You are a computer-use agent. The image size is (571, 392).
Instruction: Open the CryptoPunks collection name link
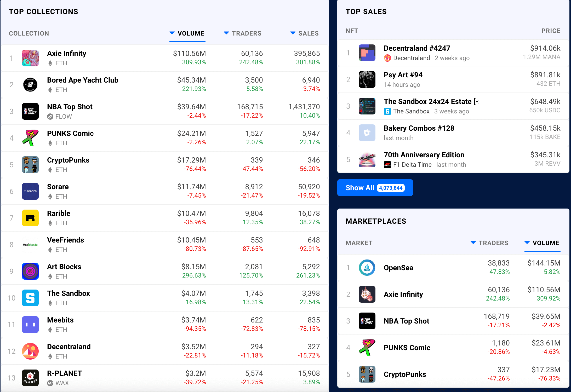[x=68, y=160]
